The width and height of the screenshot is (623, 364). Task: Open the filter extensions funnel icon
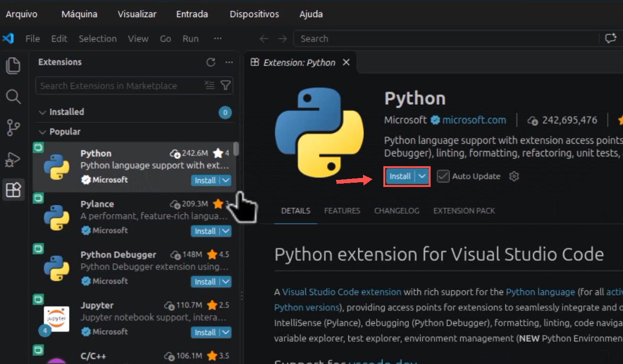coord(226,85)
